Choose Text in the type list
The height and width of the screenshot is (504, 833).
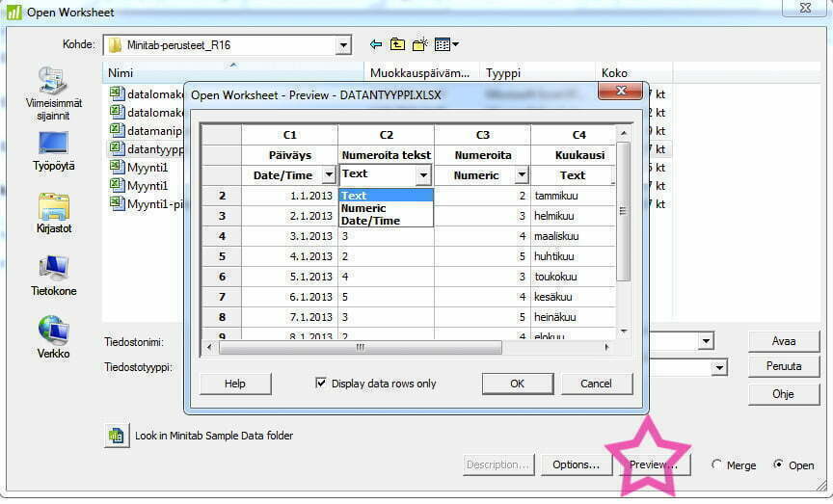click(x=387, y=196)
